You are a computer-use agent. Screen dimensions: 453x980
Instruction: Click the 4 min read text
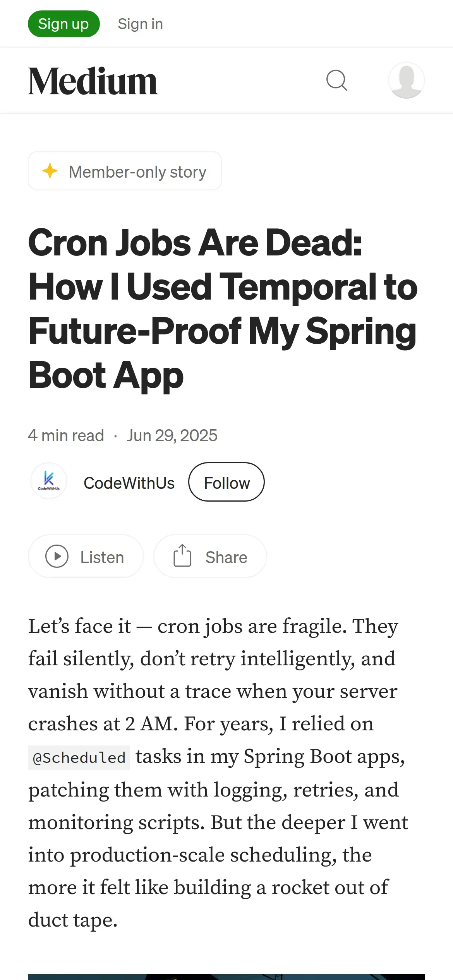pos(66,435)
